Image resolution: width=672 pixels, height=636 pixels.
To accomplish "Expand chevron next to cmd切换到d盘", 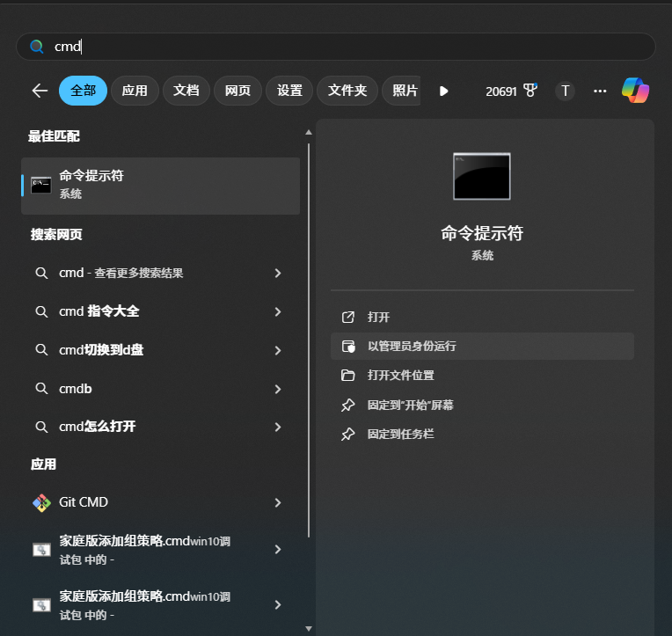I will tap(278, 350).
